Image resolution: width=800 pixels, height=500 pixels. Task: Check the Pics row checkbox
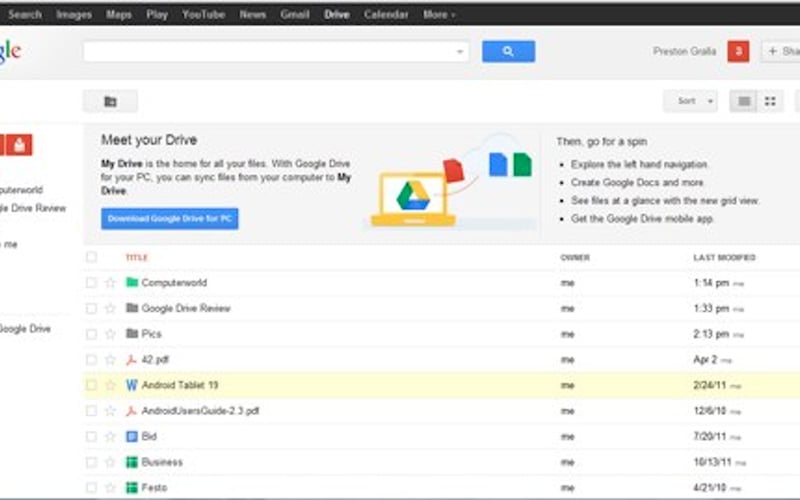(91, 334)
